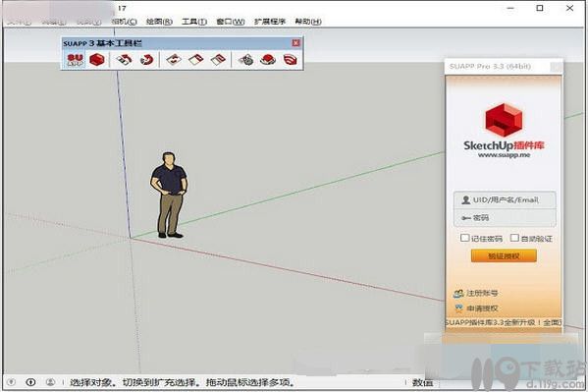The height and width of the screenshot is (392, 588).
Task: Close the SUAPP 3 基本工具栏 toolbar
Action: (295, 43)
